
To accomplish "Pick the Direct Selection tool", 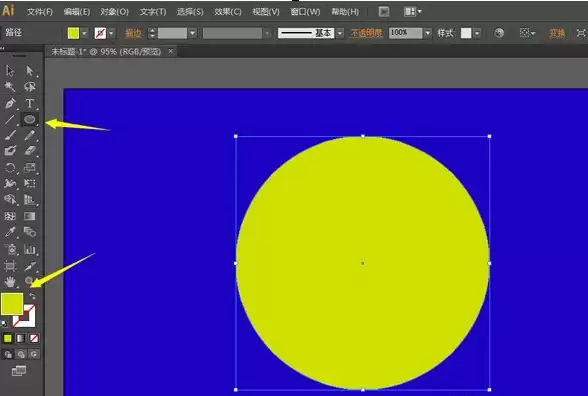I will point(30,70).
